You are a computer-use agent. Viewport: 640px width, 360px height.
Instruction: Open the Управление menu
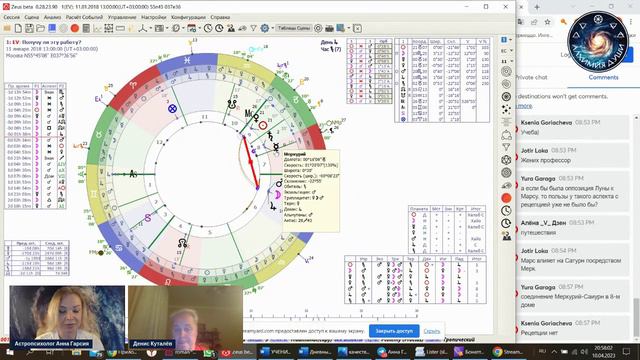point(122,17)
